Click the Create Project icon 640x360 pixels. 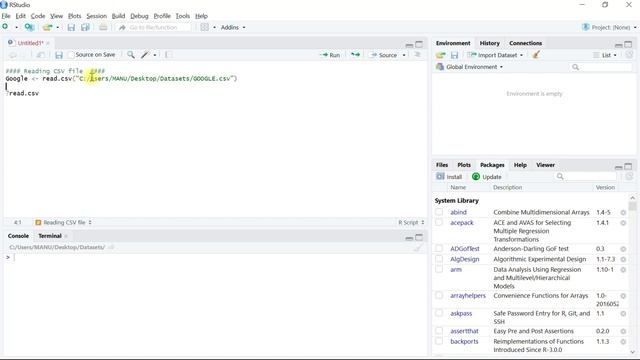tap(29, 27)
